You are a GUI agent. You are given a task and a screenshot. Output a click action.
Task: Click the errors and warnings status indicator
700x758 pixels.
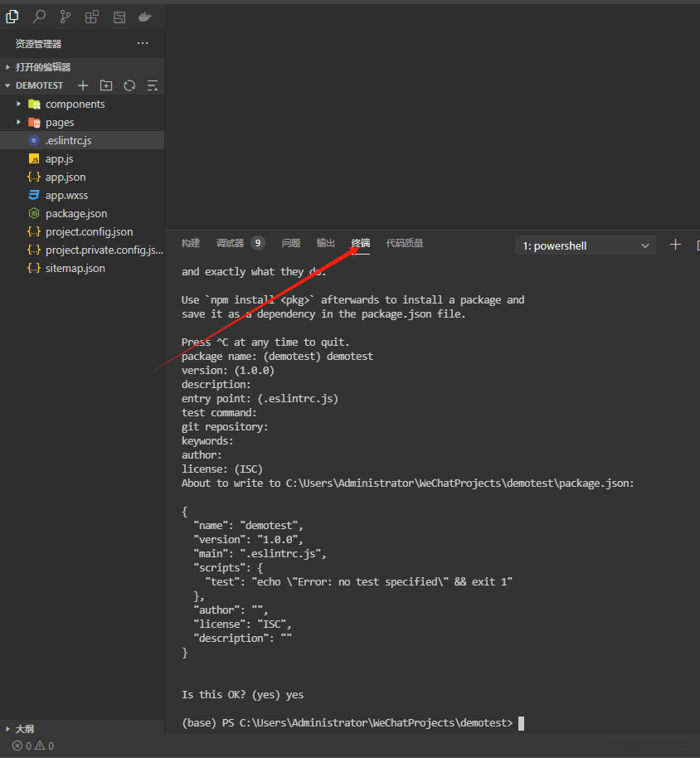pos(33,746)
